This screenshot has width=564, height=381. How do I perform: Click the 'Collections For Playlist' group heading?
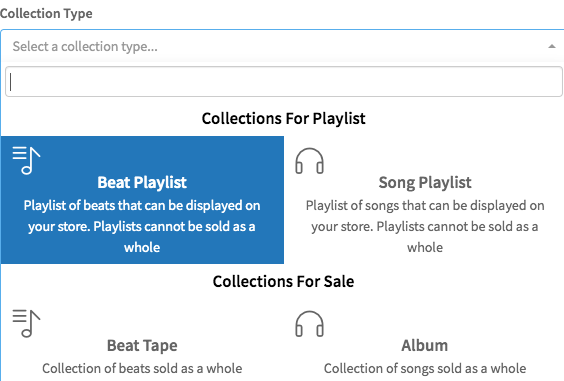click(283, 118)
